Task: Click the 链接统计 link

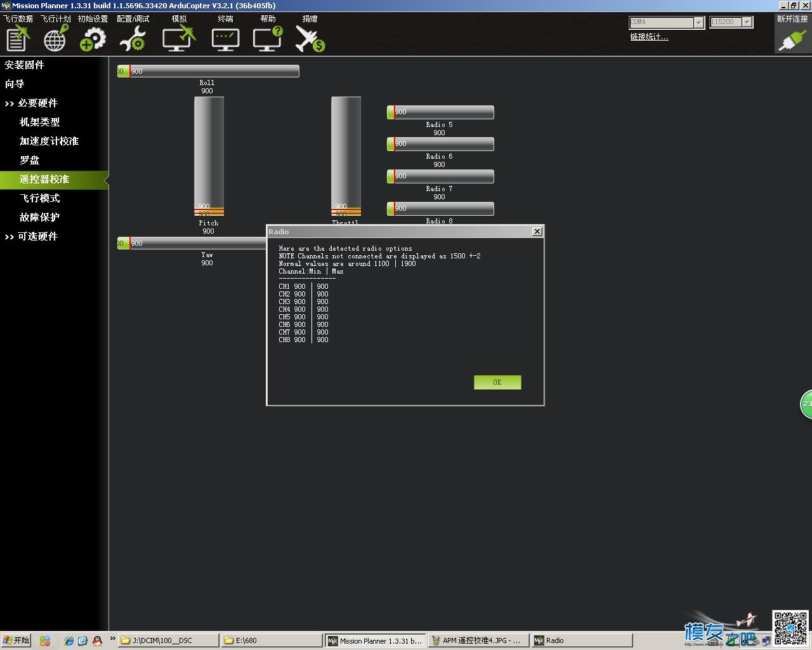Action: [649, 37]
